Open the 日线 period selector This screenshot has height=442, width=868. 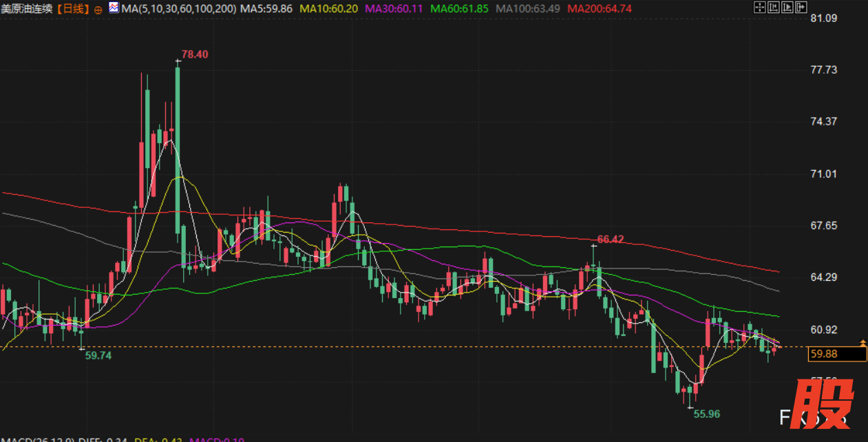click(x=72, y=9)
